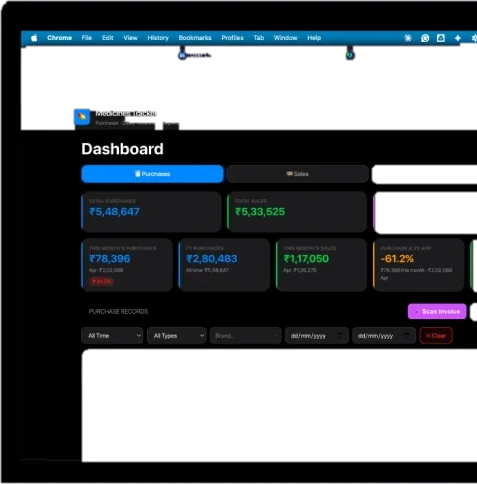Open the All Time period dropdown

(112, 336)
